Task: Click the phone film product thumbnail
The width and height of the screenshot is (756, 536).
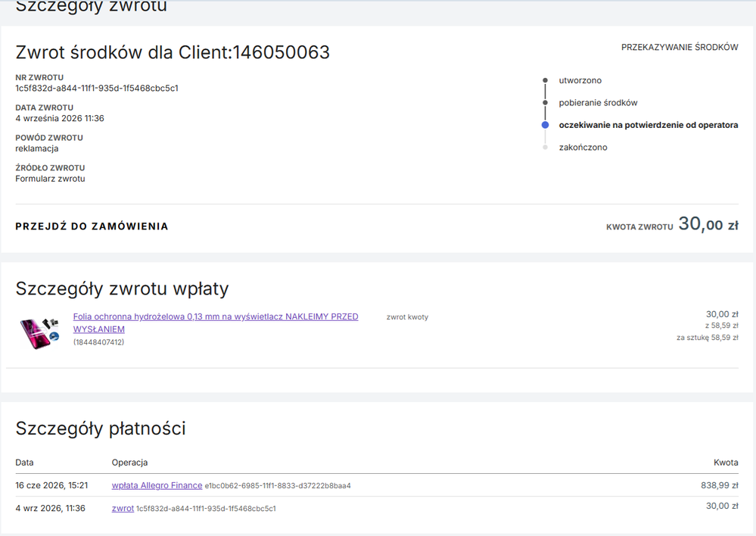Action: tap(39, 332)
